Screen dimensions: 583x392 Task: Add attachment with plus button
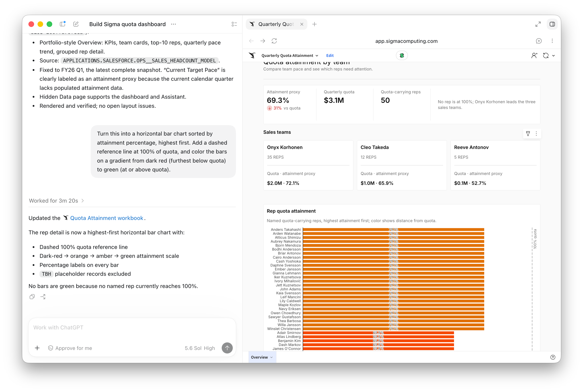37,348
